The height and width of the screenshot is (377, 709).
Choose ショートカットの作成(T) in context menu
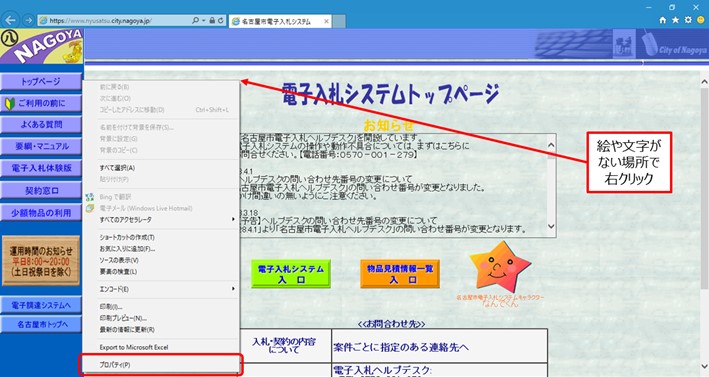coord(161,237)
